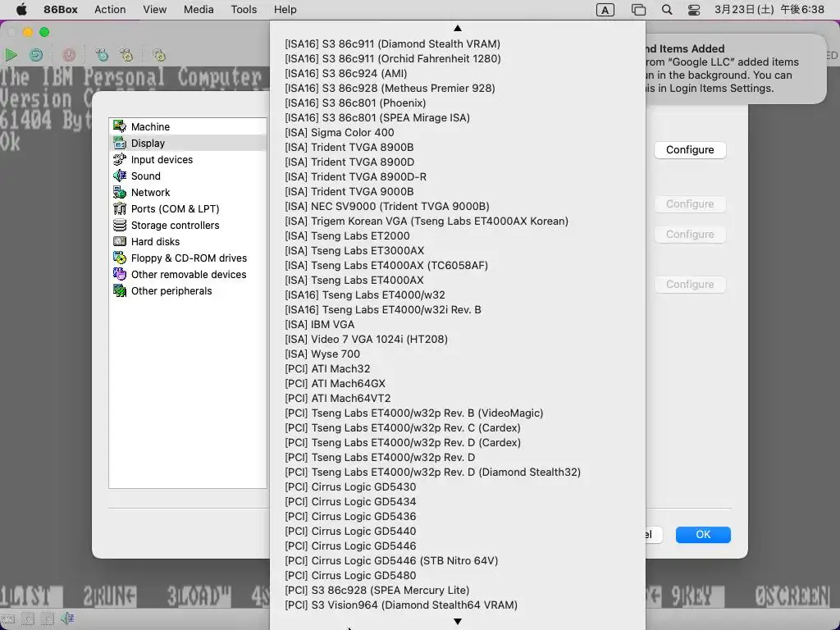Screen dimensions: 840x630
Task: Click the red ACPI shutdown toolbar icon
Action: [69, 55]
